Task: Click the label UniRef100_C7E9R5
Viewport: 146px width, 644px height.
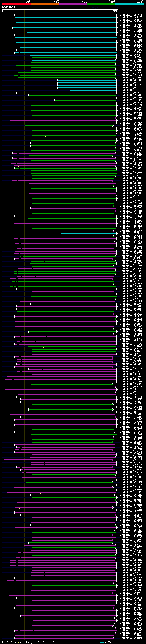Action: [x=131, y=100]
